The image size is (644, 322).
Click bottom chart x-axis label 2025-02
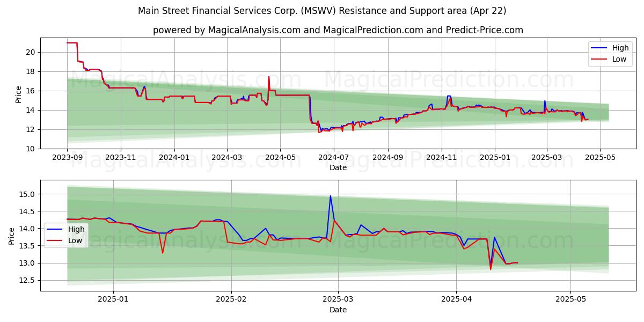(x=232, y=301)
